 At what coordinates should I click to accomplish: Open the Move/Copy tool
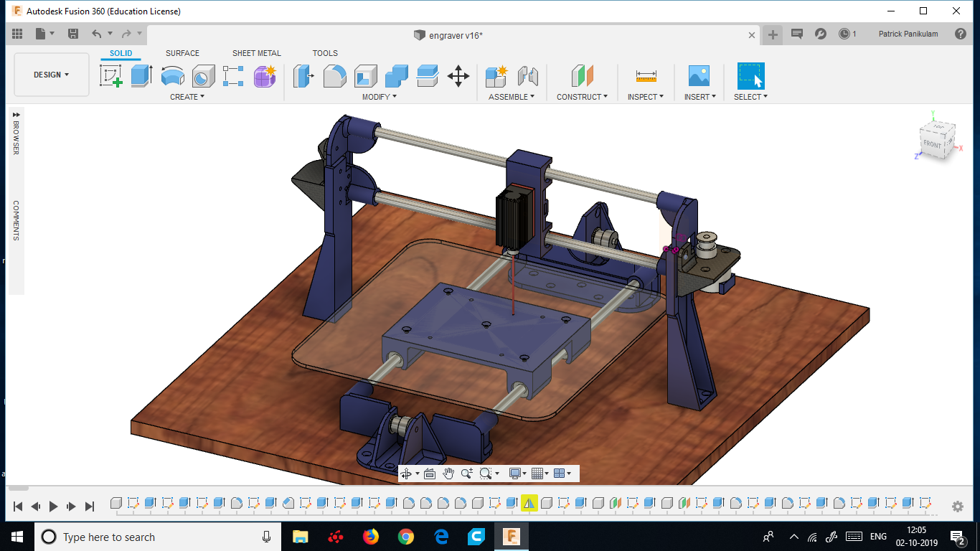click(x=459, y=75)
